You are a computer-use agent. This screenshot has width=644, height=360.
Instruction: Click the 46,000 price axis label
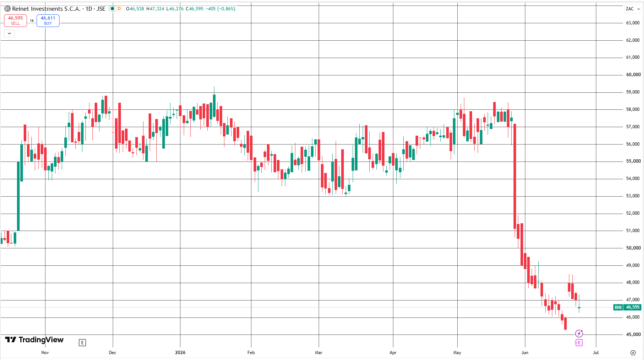coord(633,317)
